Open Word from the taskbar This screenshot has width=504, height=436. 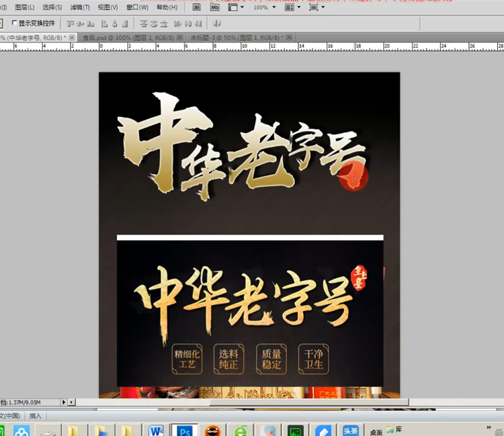coord(156,431)
